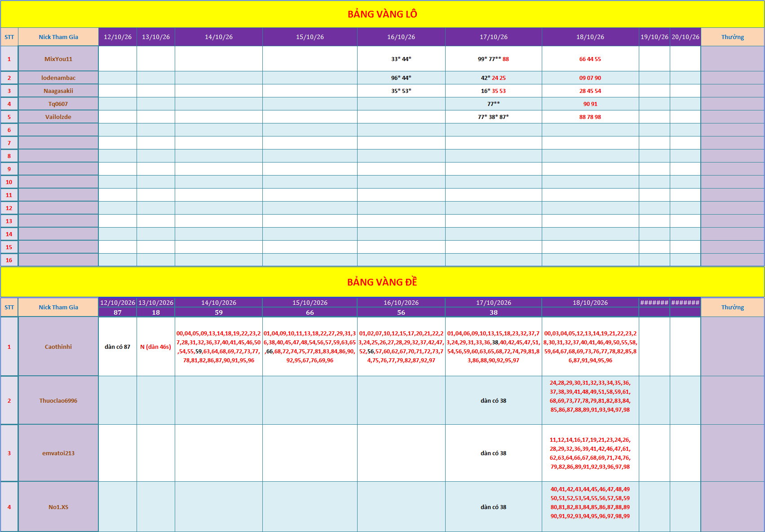Viewport: 765px width, 532px height.
Task: Select Thuoclao6996's dàn có 38 cell
Action: coord(493,400)
